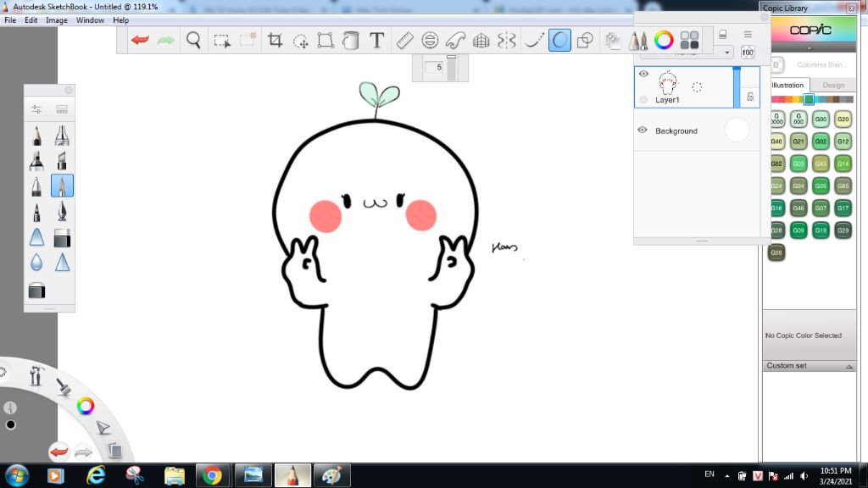Toggle the Layer1 lock transparency icon

coord(750,97)
